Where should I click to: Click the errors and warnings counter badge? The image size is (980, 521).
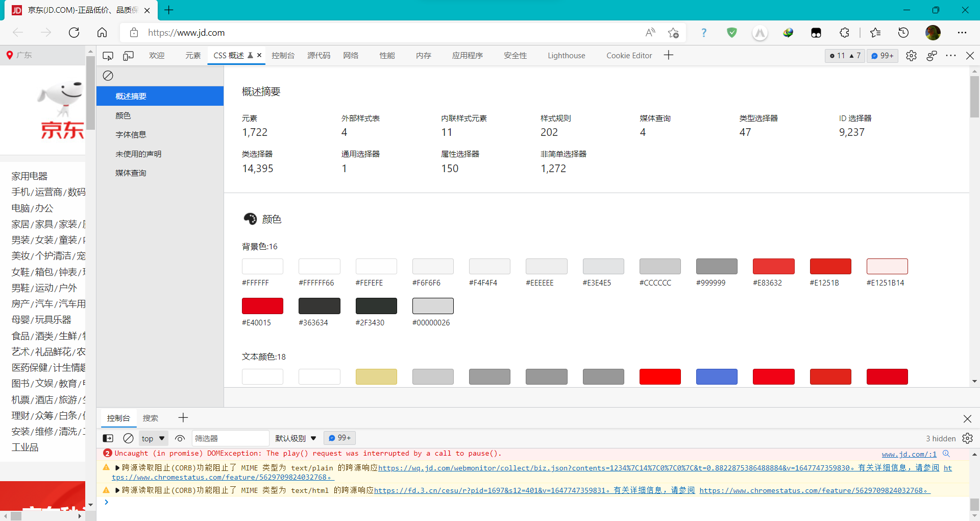click(845, 56)
